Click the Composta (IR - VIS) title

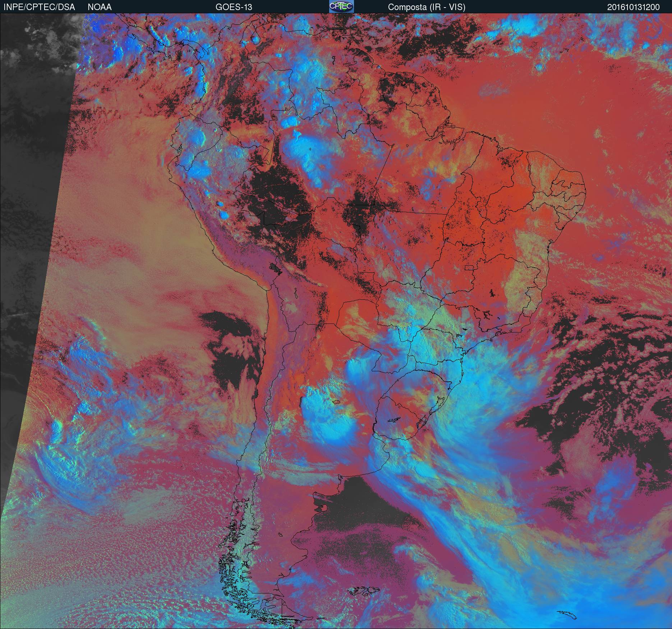[x=427, y=7]
